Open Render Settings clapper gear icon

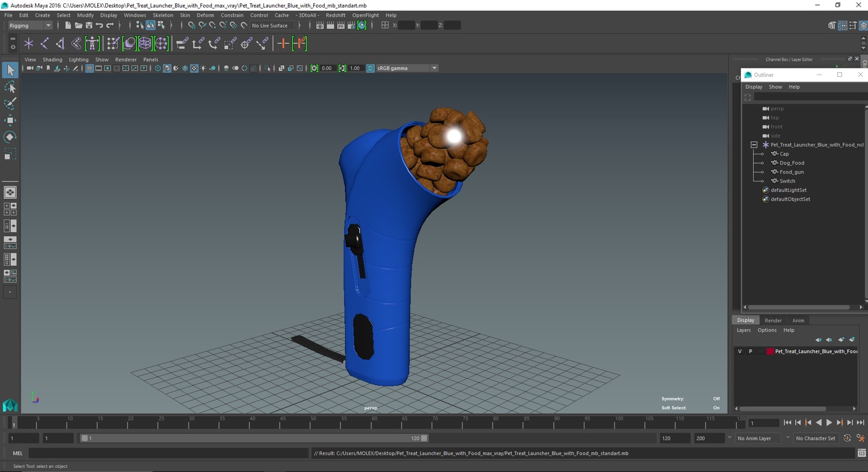[351, 25]
